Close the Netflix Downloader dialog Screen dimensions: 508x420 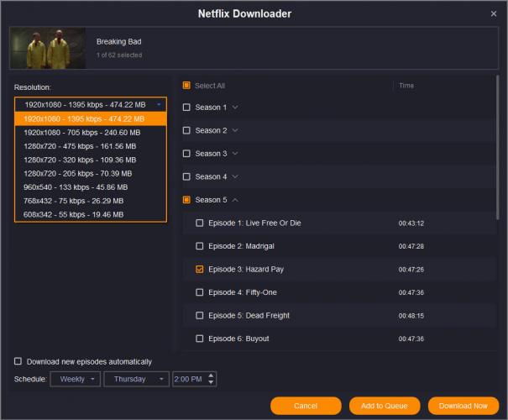coord(494,13)
